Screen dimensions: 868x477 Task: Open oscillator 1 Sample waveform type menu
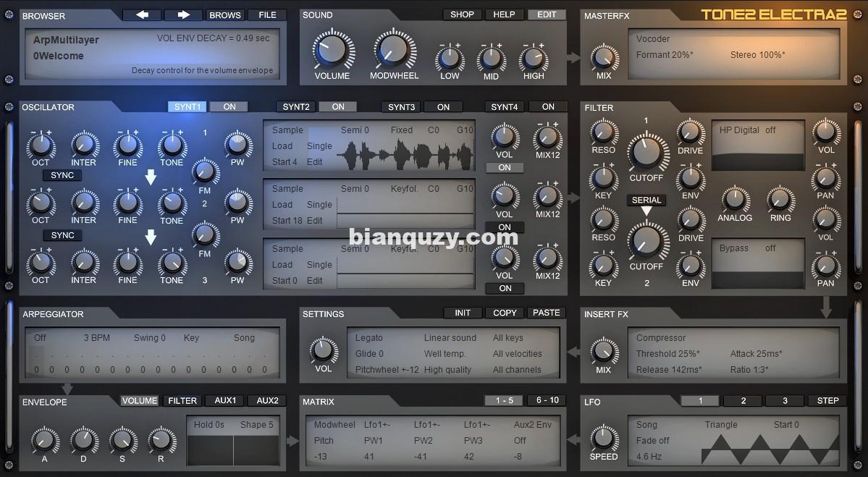[x=288, y=130]
